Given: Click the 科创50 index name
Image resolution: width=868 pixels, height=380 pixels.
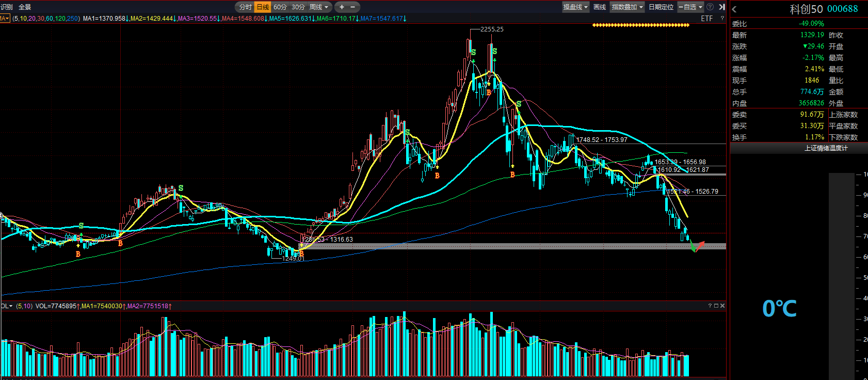Looking at the screenshot, I should coord(806,9).
